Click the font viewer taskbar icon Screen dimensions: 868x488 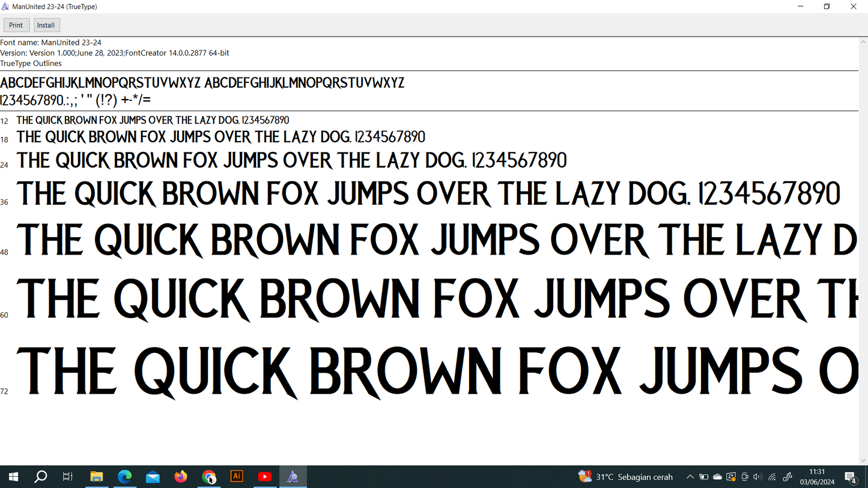click(x=293, y=477)
